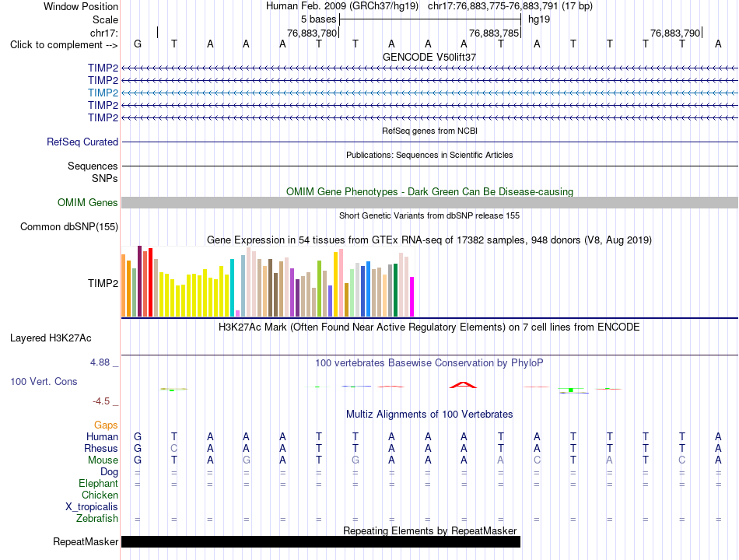Click the PhyloP Basewise Conservation title

[x=429, y=363]
